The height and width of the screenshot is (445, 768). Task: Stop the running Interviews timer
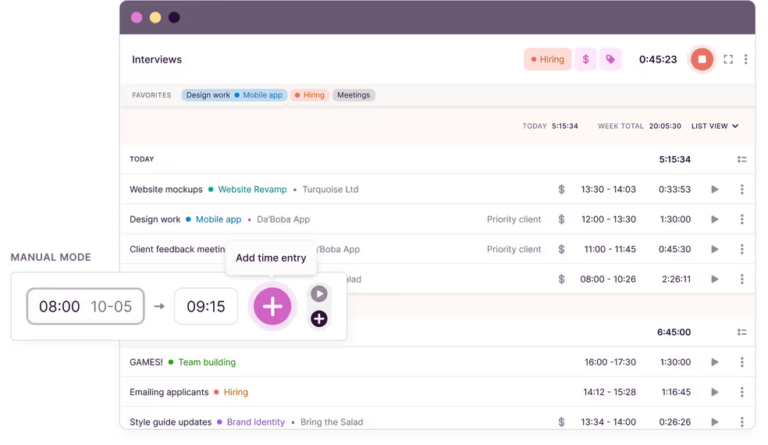coord(702,59)
